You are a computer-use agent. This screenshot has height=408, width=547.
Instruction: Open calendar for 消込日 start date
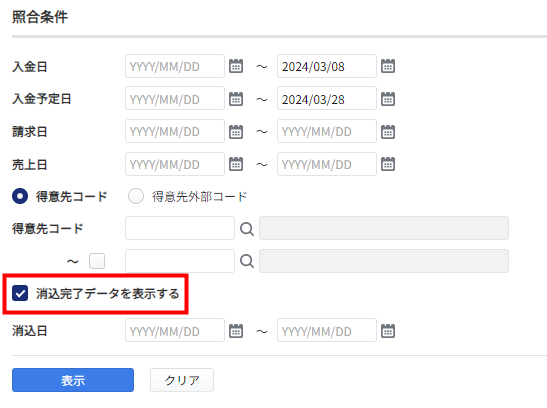236,331
